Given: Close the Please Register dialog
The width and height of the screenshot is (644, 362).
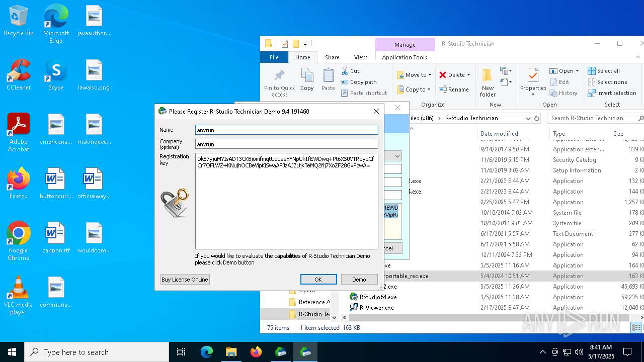Looking at the screenshot, I should [376, 111].
